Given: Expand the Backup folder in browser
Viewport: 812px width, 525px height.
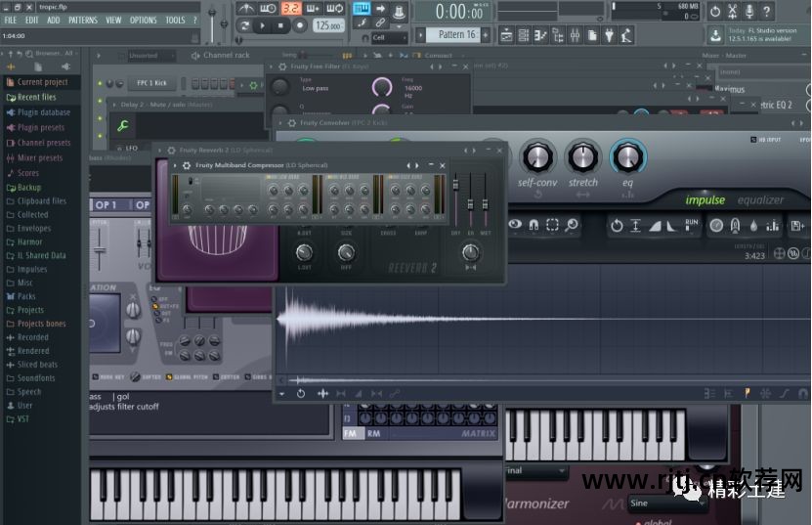Looking at the screenshot, I should coord(29,188).
